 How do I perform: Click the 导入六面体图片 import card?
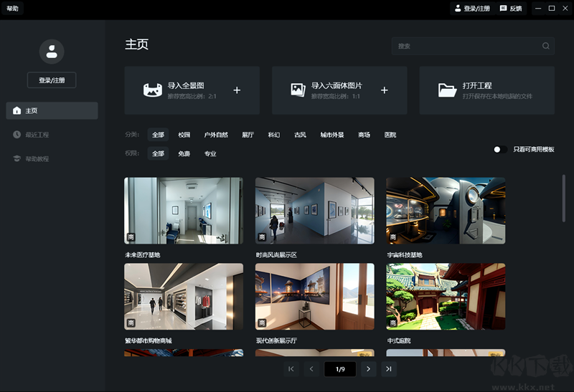pos(339,90)
